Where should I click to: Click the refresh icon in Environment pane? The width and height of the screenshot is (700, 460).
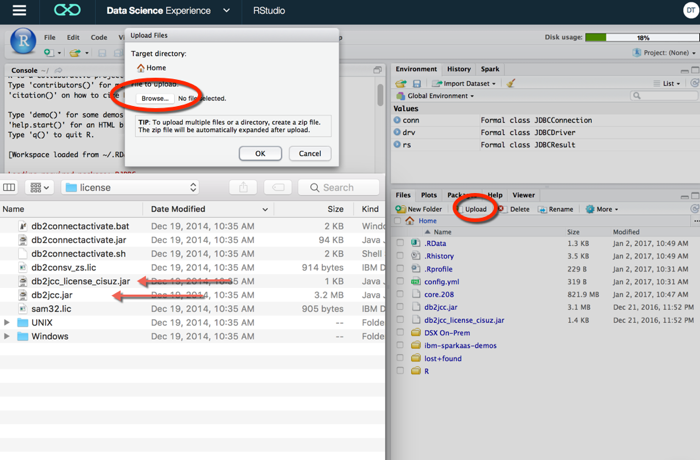tap(695, 83)
